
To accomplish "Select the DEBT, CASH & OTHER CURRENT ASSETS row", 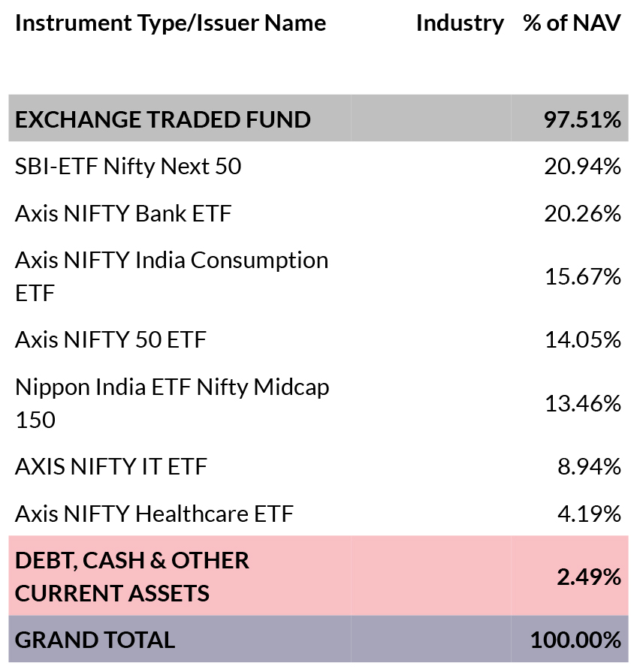I will (x=318, y=576).
